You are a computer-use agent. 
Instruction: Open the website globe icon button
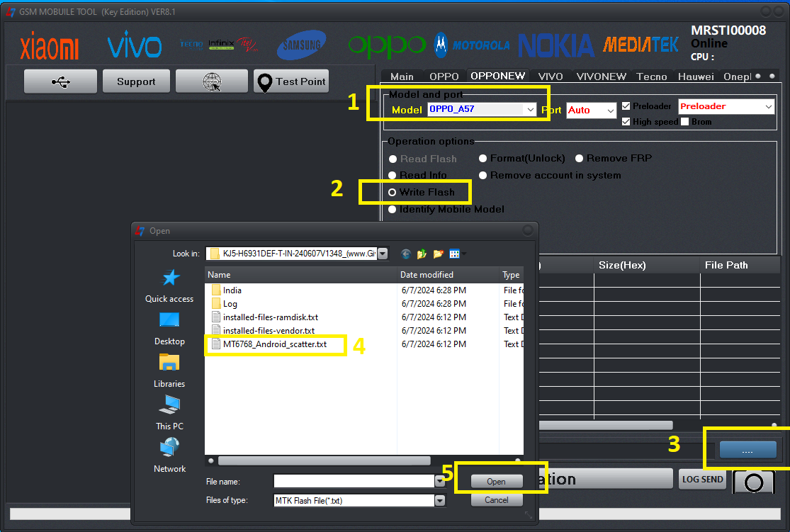(212, 81)
